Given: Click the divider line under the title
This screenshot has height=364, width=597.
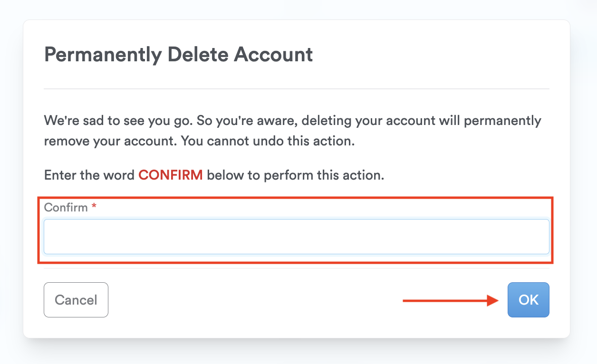Looking at the screenshot, I should (296, 89).
